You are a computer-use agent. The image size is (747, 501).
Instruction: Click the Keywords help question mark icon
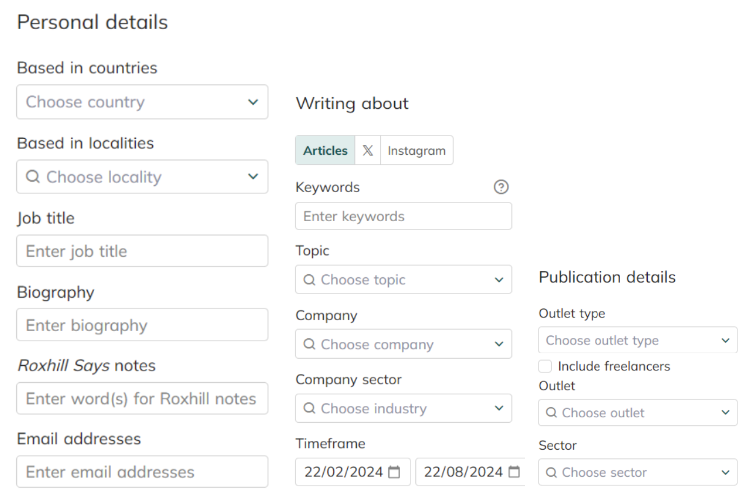point(501,187)
